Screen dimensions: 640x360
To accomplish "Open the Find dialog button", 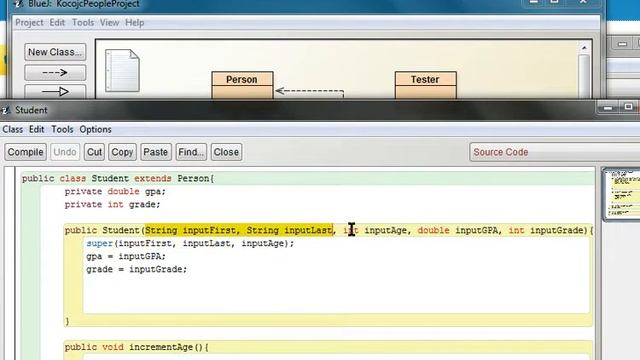I will pos(191,152).
